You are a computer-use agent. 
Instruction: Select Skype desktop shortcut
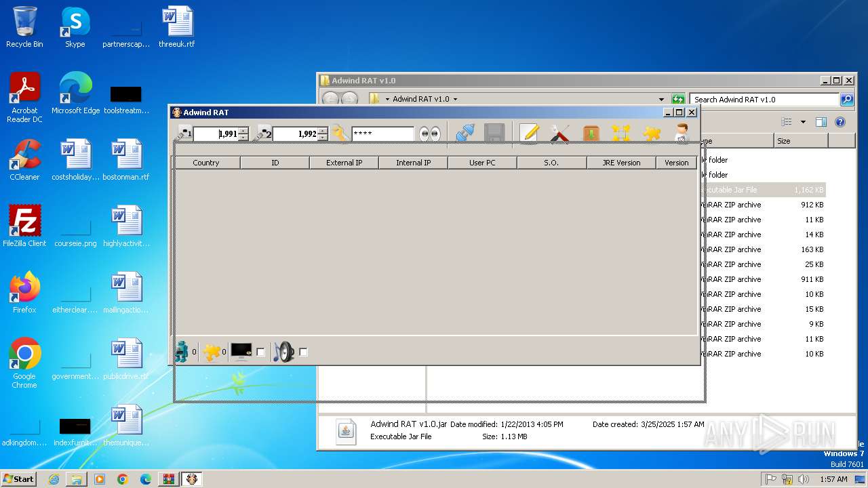coord(75,27)
